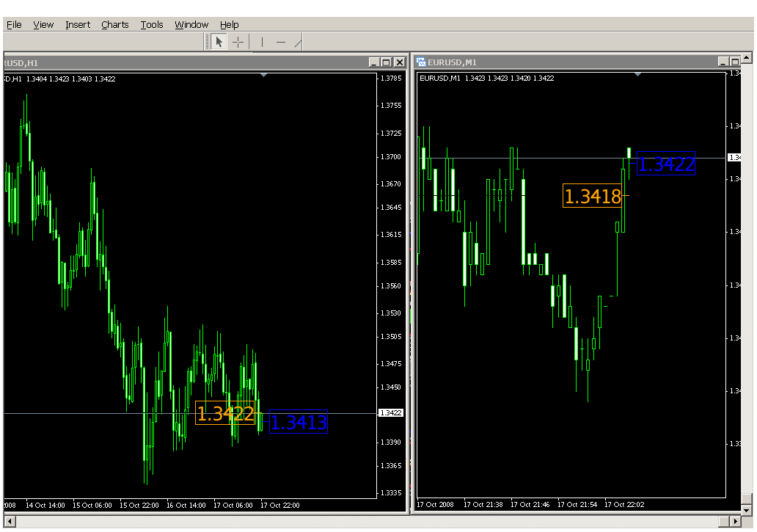The height and width of the screenshot is (532, 757).
Task: Click the 1.3670 price scale value
Action: coord(391,184)
